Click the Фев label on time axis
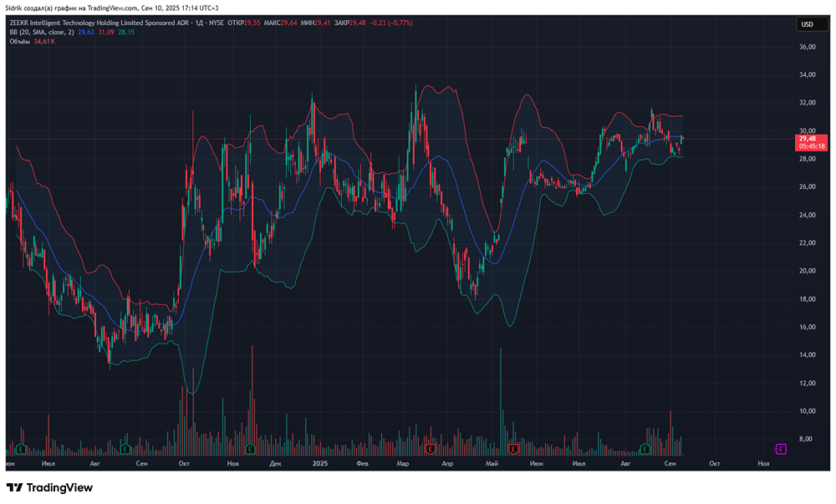 [362, 464]
